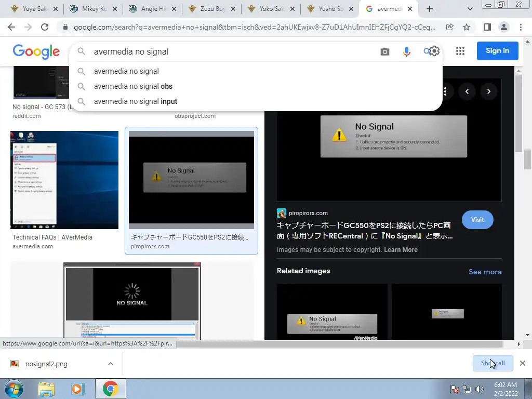Click the Sign in button
Viewport: 532px width, 399px height.
(x=497, y=51)
